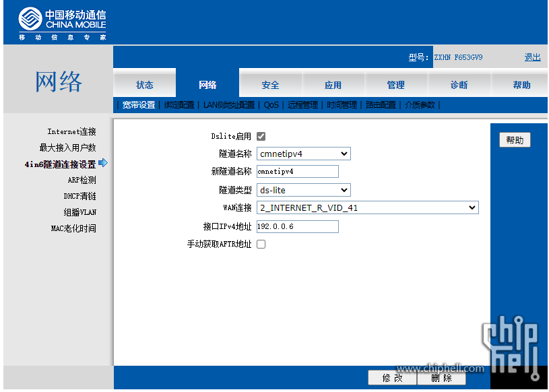Open Internet连接 in sidebar
This screenshot has height=392, width=549.
(71, 131)
